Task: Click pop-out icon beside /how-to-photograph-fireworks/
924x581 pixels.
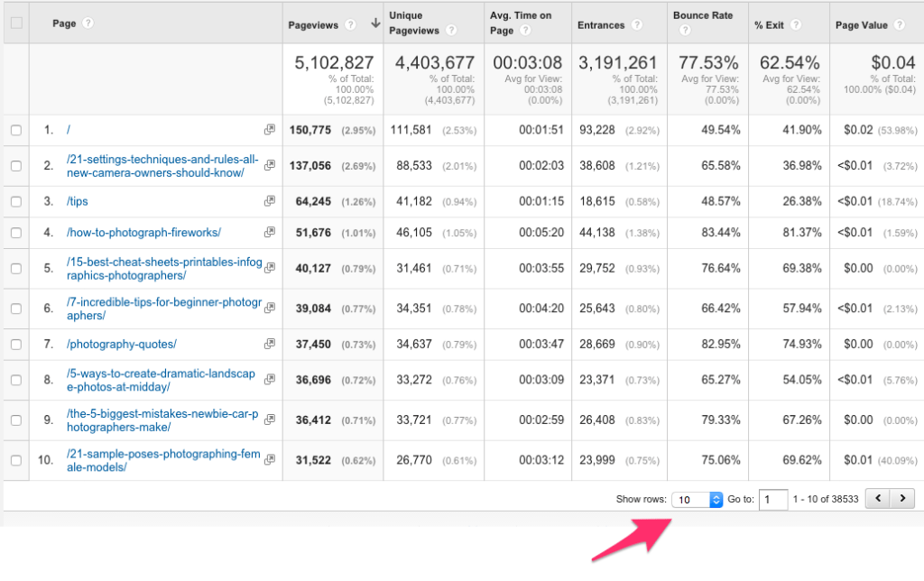Action: 269,233
